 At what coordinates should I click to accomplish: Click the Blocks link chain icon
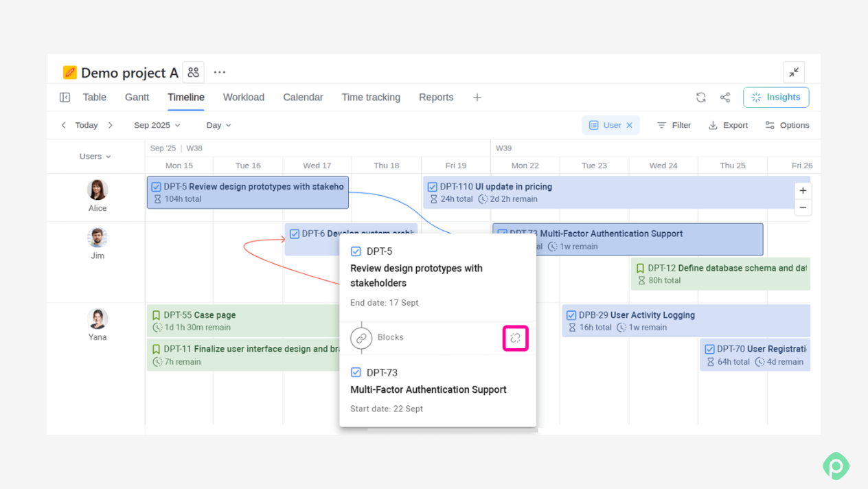pos(361,338)
